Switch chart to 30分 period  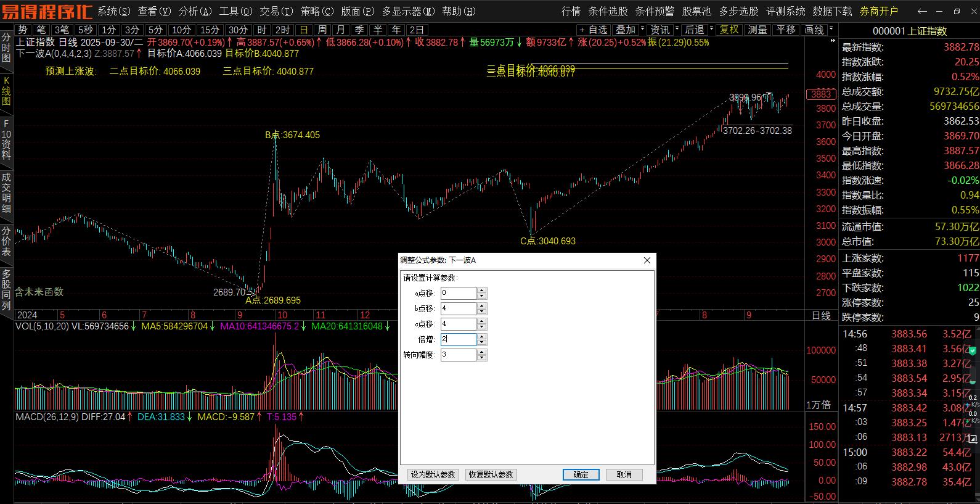click(x=237, y=30)
